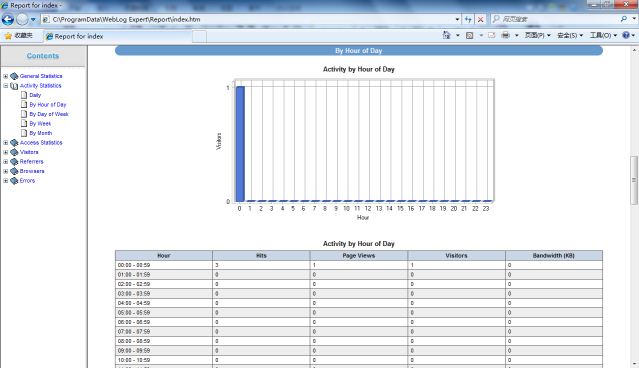Open the recent pages dropdown arrow
The width and height of the screenshot is (639, 368).
[33, 19]
